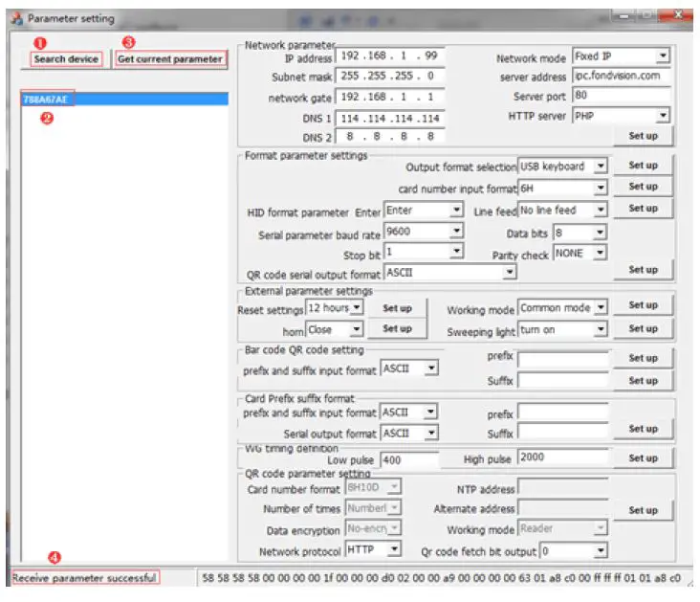Click the High pulse field

click(x=563, y=457)
